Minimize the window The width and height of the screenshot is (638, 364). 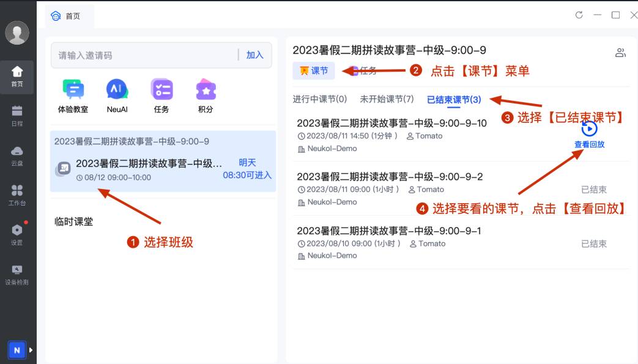click(x=597, y=15)
